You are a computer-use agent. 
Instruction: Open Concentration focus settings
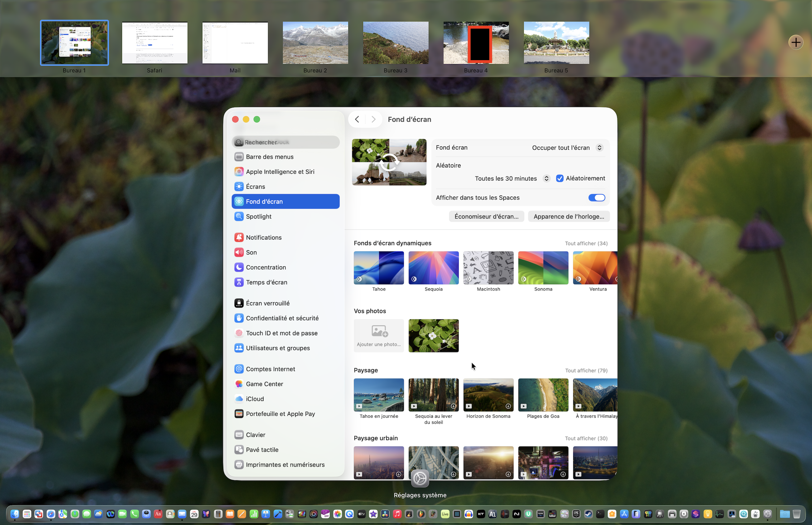click(x=266, y=267)
